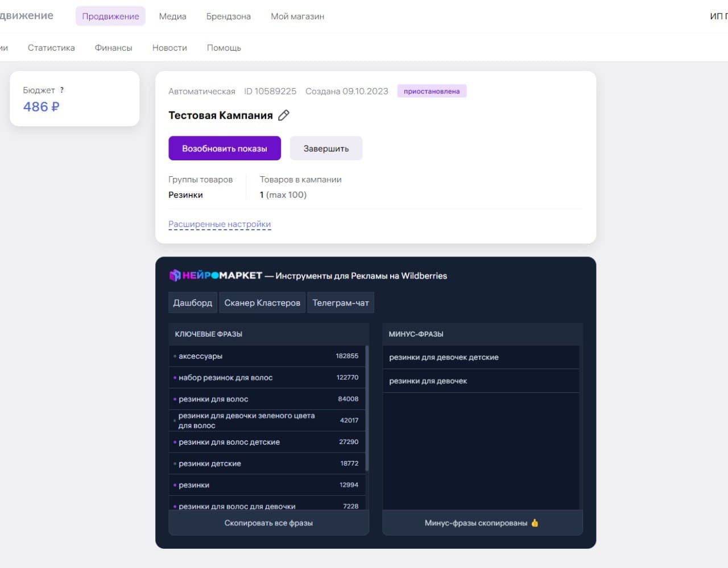Click Скопировать все фразы button
The height and width of the screenshot is (568, 728).
click(268, 523)
